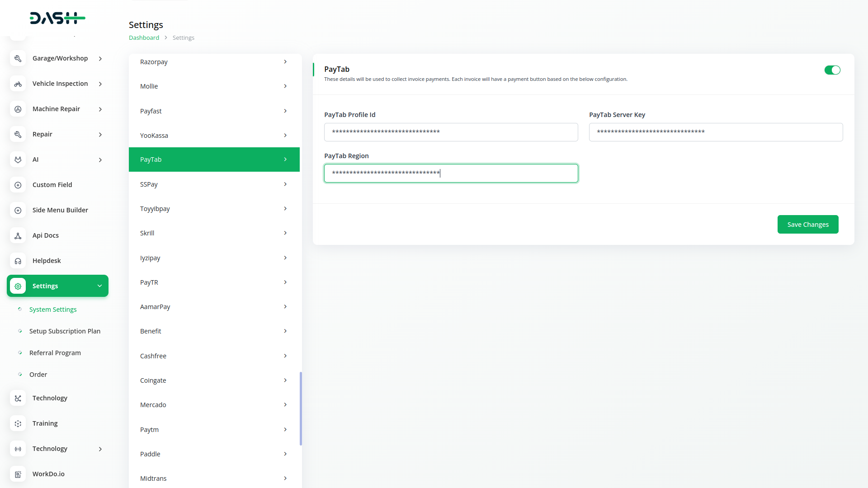Click the Garage/Workshop wrench icon
This screenshot has width=868, height=488.
(x=18, y=58)
